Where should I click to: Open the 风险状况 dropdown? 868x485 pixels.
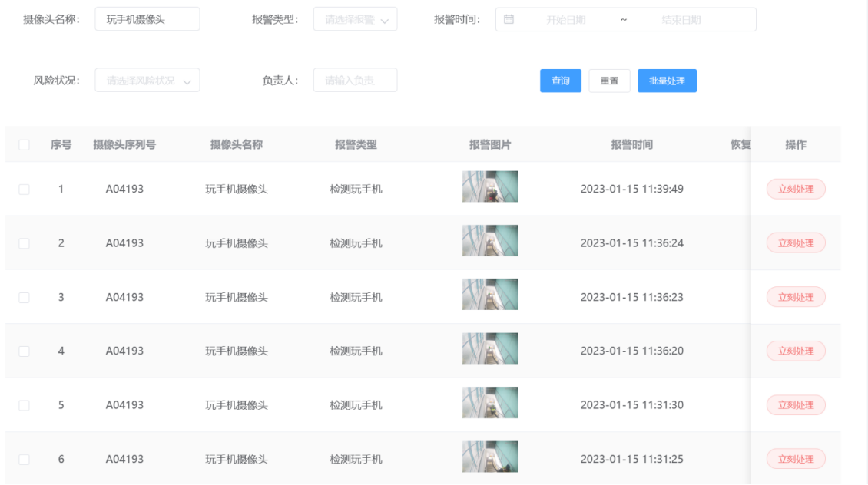tap(147, 81)
